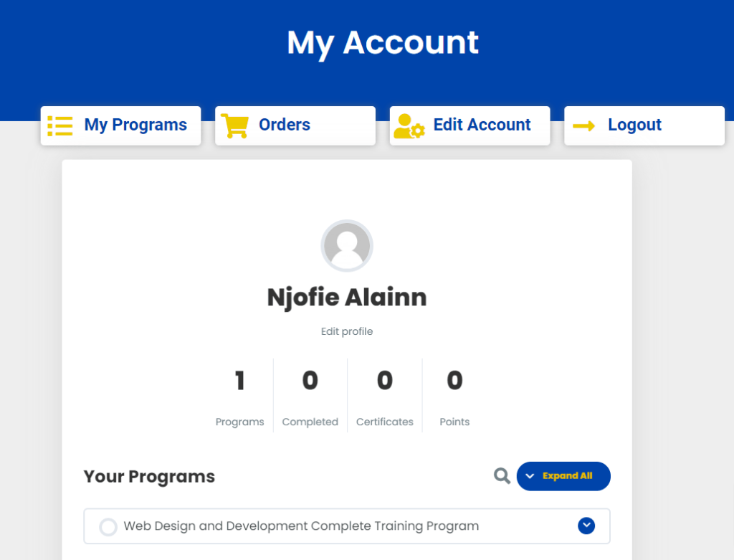Click the Programs count statistic
The height and width of the screenshot is (560, 734).
(240, 381)
